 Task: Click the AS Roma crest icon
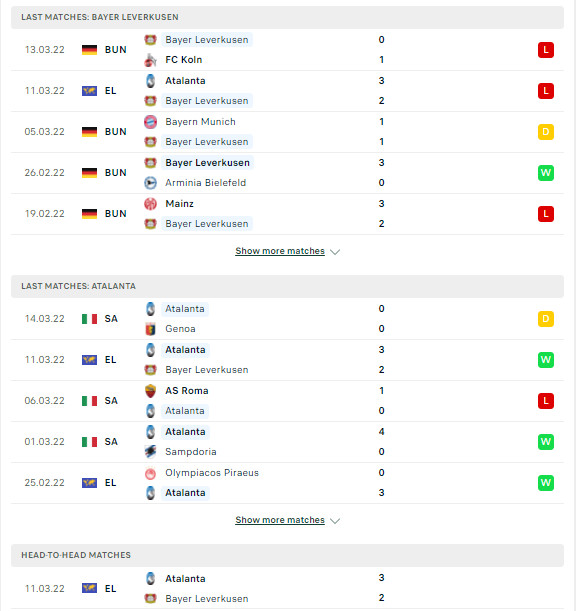150,391
